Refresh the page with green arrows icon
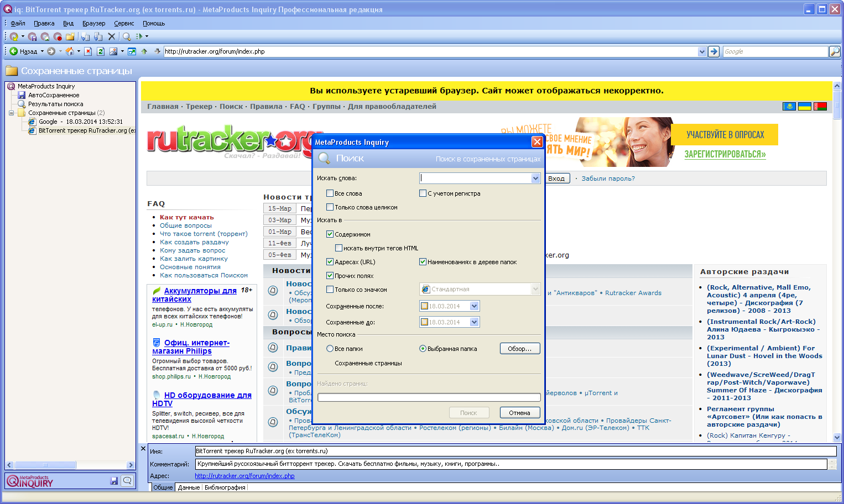844x504 pixels. point(101,51)
